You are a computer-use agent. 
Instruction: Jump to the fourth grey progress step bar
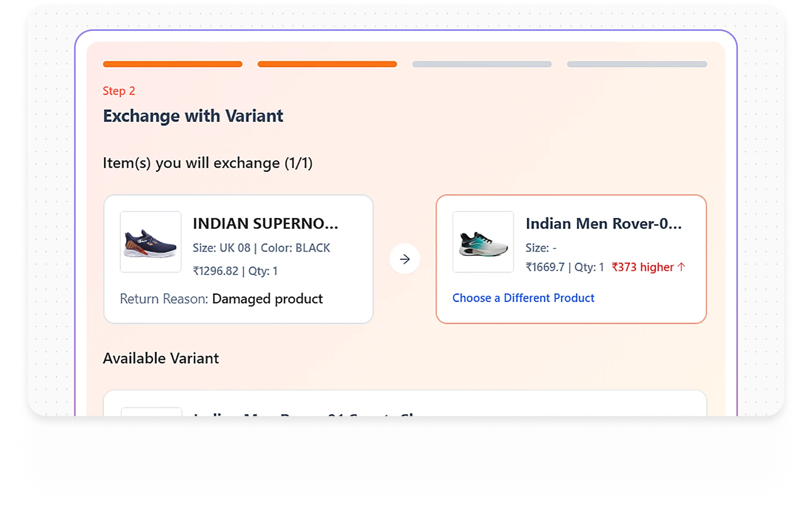[x=637, y=64]
